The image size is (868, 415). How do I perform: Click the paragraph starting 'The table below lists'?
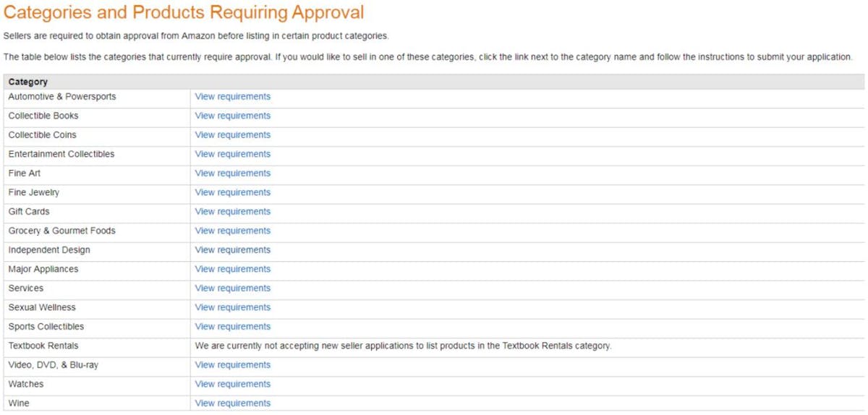point(428,56)
